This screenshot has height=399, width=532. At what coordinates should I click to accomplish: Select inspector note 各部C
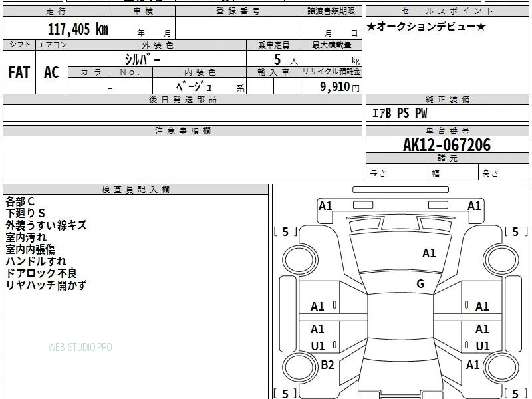pyautogui.click(x=20, y=201)
